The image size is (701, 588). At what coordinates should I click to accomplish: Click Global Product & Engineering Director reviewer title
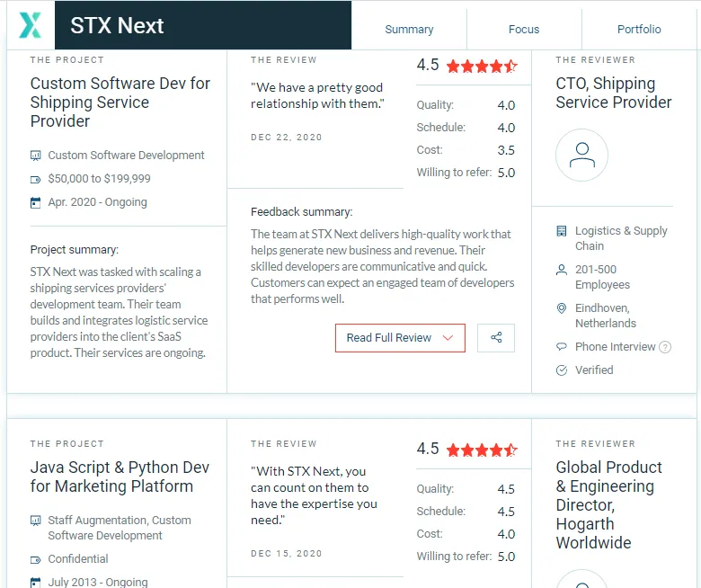click(x=608, y=504)
